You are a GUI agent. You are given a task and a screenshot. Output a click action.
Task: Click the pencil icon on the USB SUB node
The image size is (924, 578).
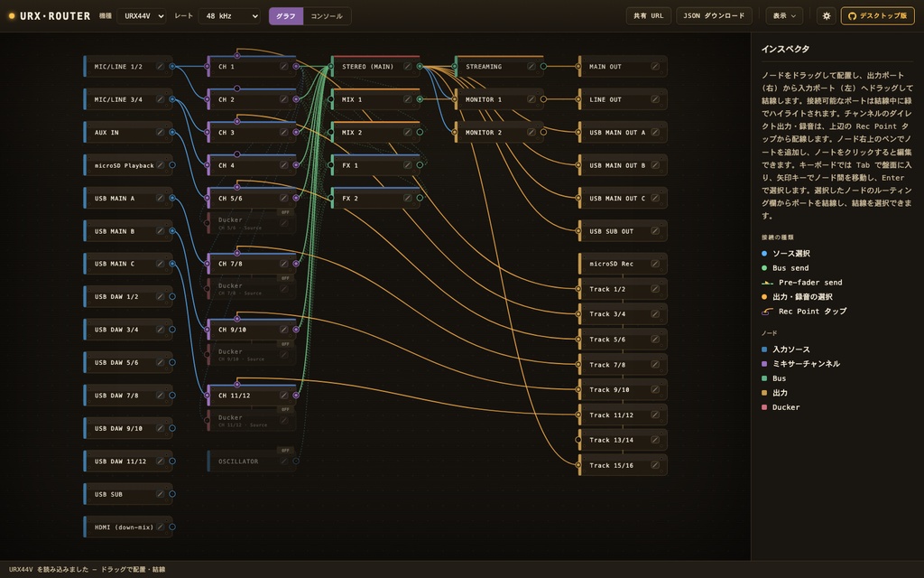pyautogui.click(x=160, y=494)
